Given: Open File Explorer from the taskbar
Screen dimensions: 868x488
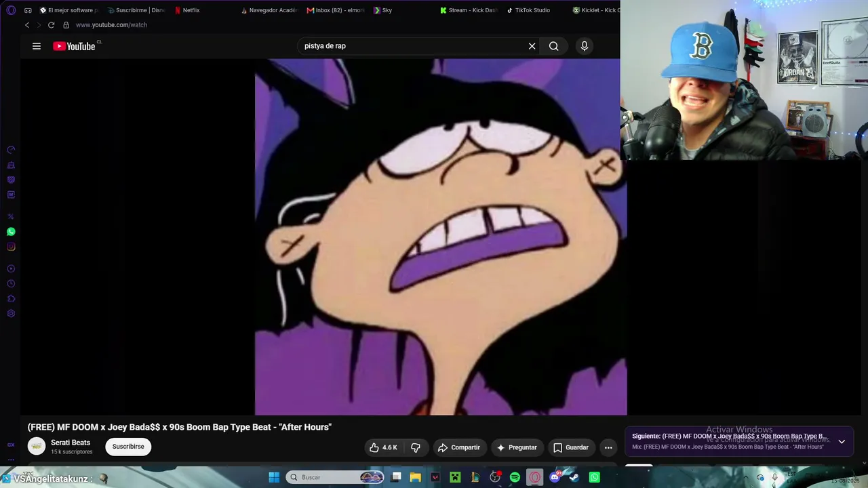Looking at the screenshot, I should coord(416,477).
